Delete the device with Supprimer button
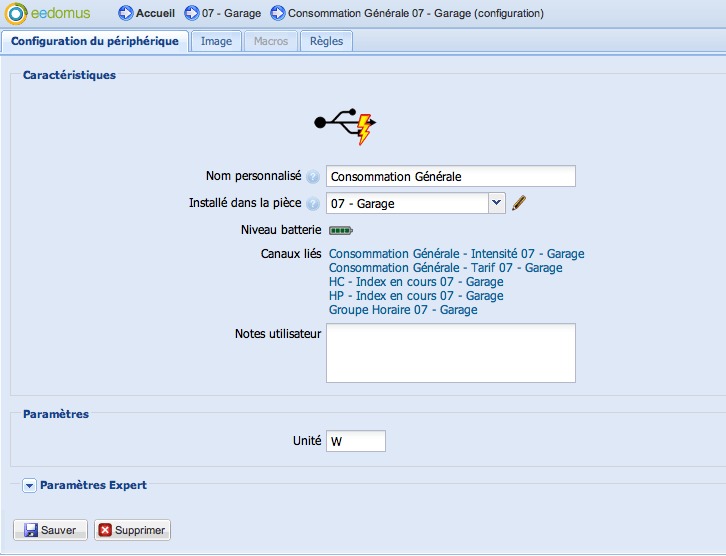This screenshot has width=726, height=556. (132, 530)
